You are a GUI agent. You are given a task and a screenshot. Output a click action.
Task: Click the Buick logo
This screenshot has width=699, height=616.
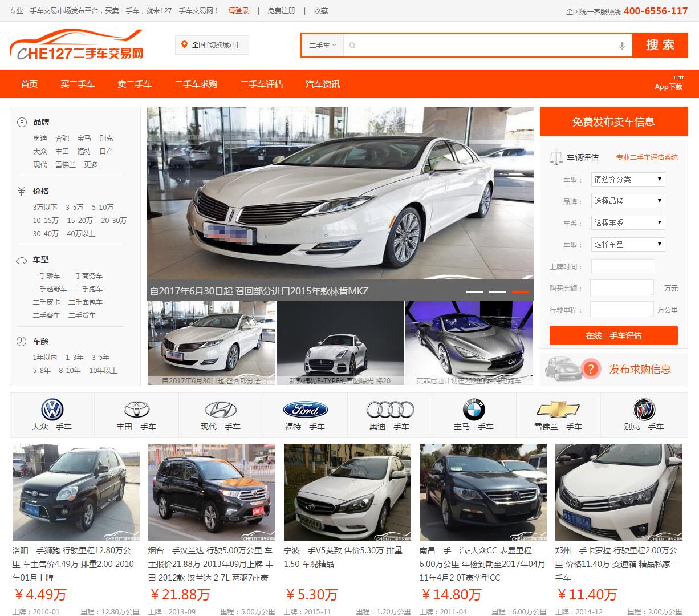644,409
